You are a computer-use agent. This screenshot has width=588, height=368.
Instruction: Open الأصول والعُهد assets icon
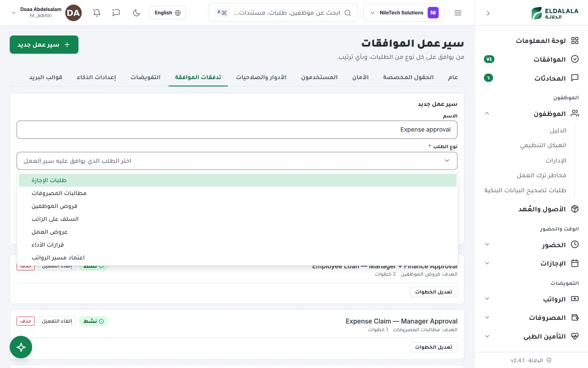click(x=575, y=209)
